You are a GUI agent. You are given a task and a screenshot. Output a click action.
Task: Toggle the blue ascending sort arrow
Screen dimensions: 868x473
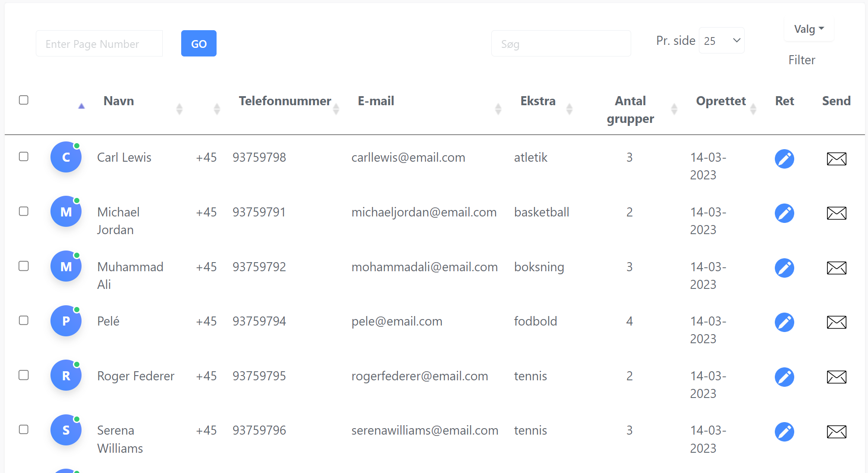[x=81, y=106]
